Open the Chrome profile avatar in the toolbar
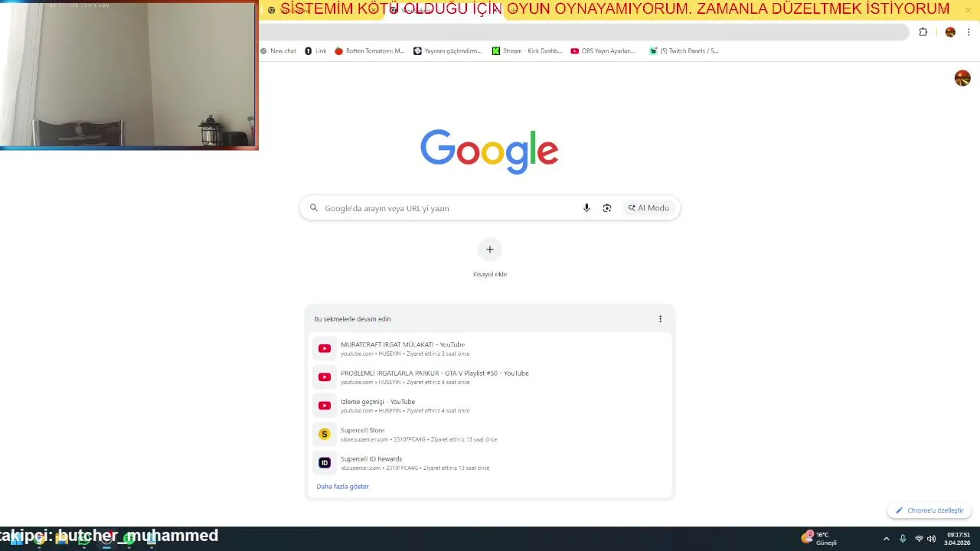Viewport: 980px width, 551px height. coord(950,32)
